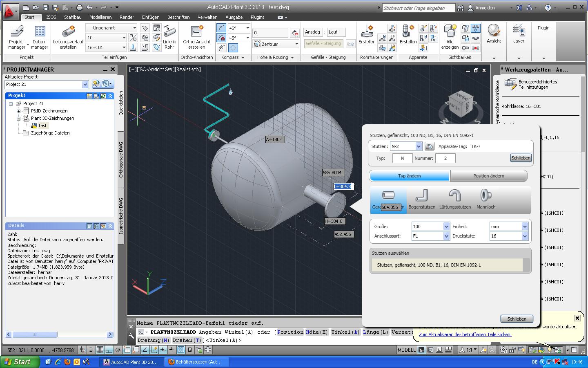Screen dimensions: 588x368
Task: Select the Mannloch nozzle type
Action: 486,200
